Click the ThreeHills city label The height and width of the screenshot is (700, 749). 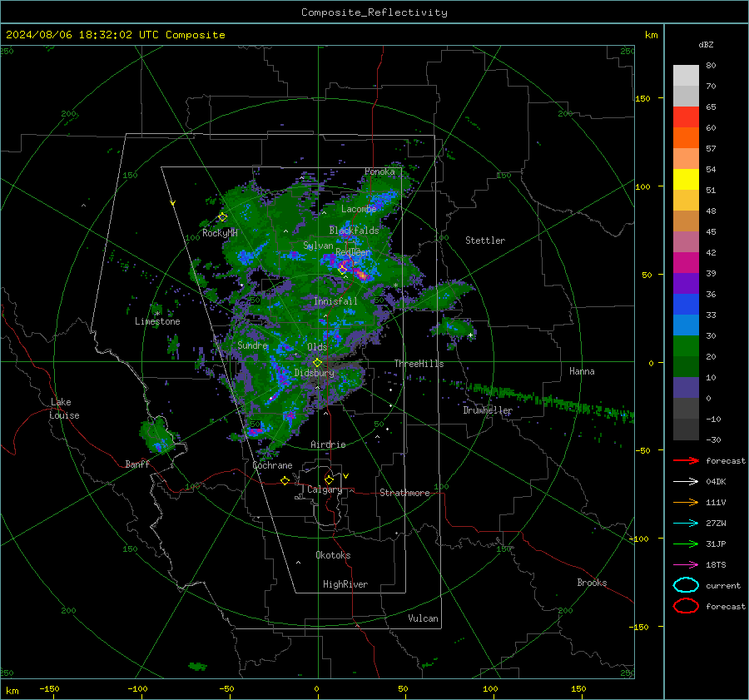coord(419,364)
